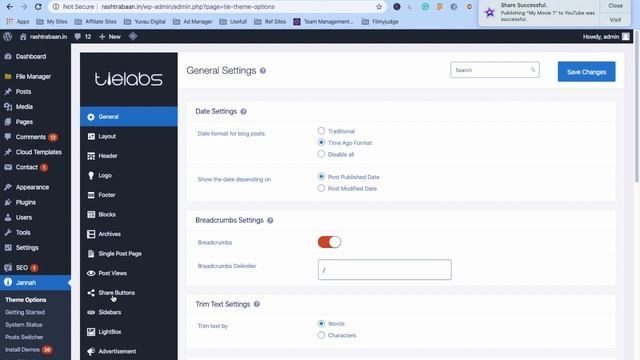
Task: Open the Footer settings tab
Action: click(129, 195)
